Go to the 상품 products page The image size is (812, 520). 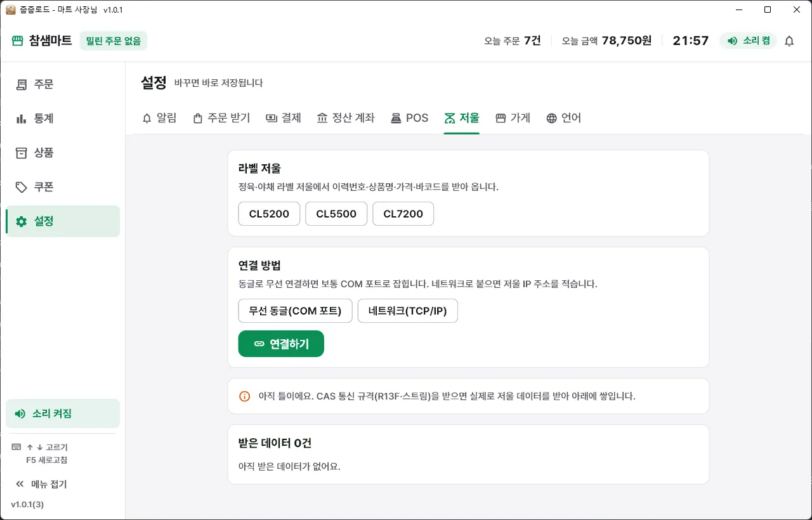[x=63, y=153]
